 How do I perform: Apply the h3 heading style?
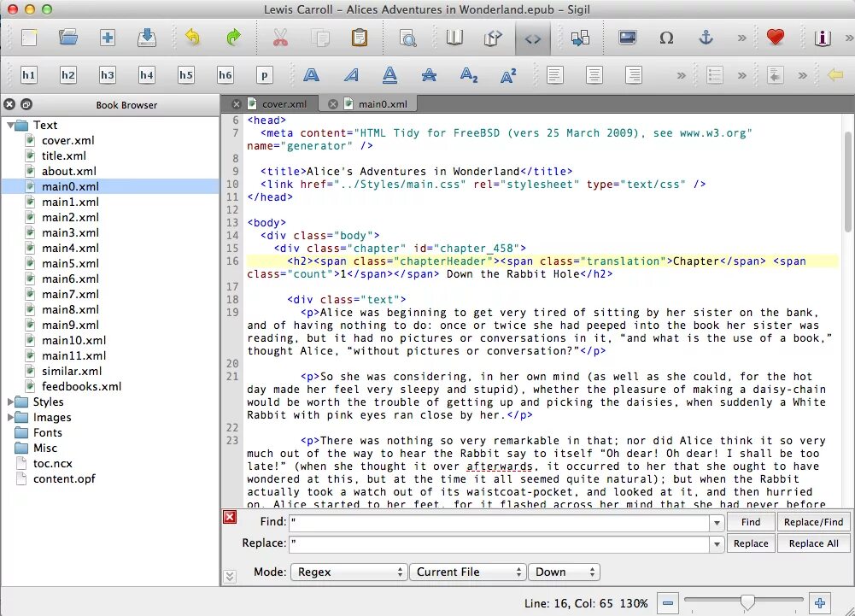click(x=108, y=74)
